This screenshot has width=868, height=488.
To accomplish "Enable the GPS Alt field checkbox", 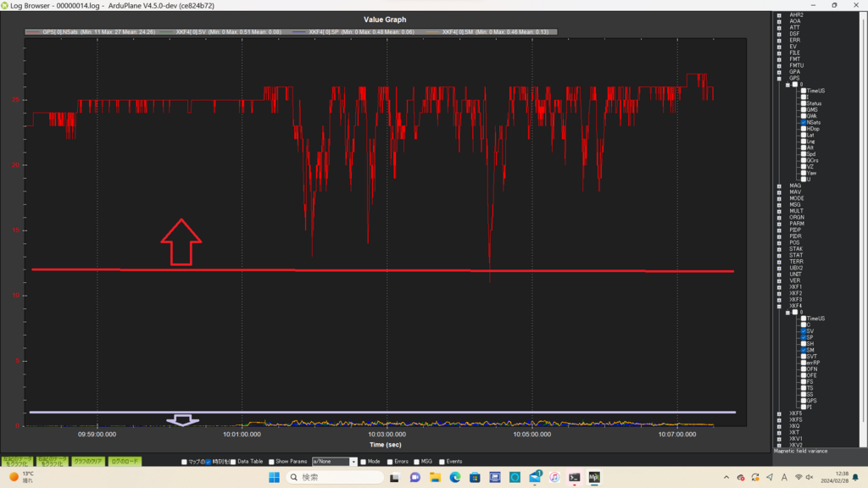I will point(804,147).
